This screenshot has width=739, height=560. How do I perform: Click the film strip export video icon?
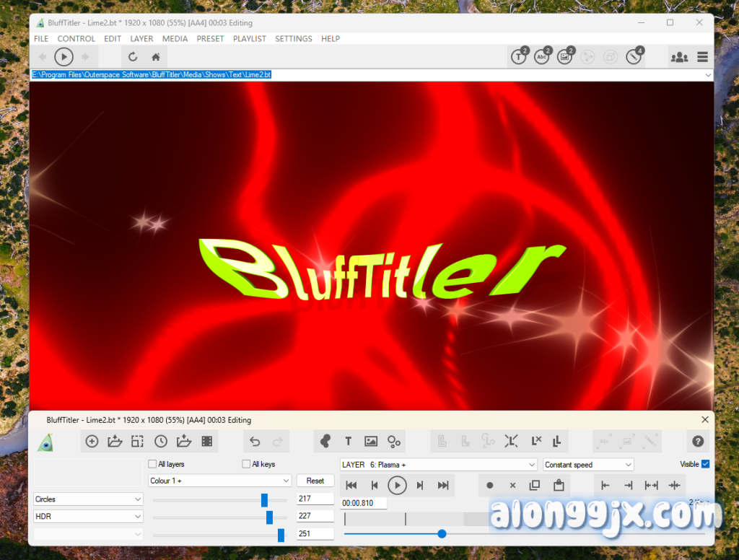point(206,442)
